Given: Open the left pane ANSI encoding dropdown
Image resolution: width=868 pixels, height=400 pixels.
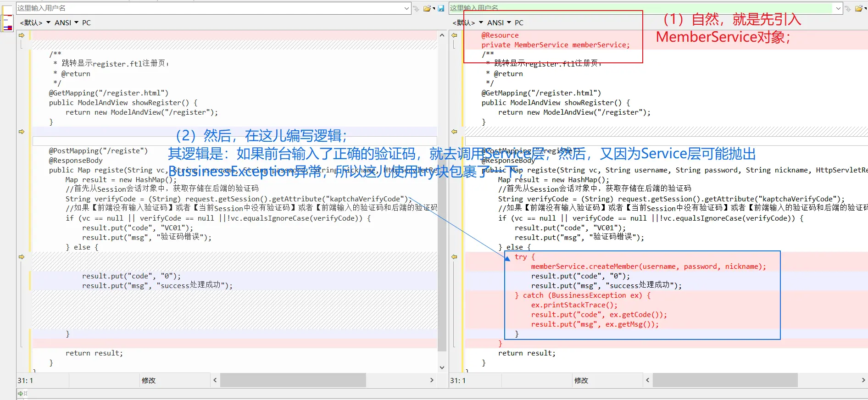Looking at the screenshot, I should click(67, 22).
